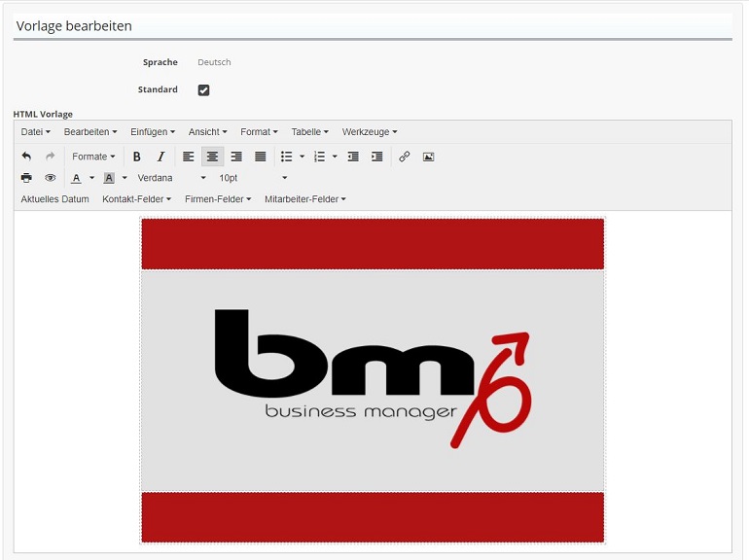Decrease indent of paragraph
749x560 pixels.
(x=353, y=157)
